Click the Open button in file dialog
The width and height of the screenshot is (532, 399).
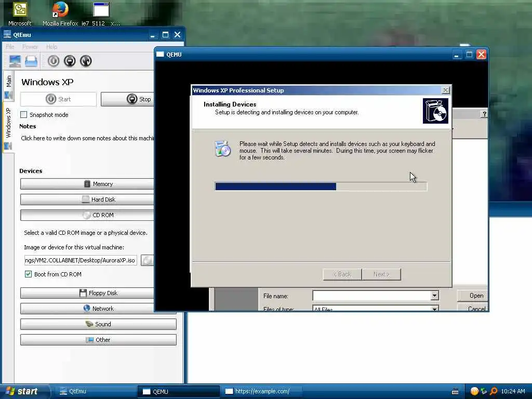tap(473, 296)
